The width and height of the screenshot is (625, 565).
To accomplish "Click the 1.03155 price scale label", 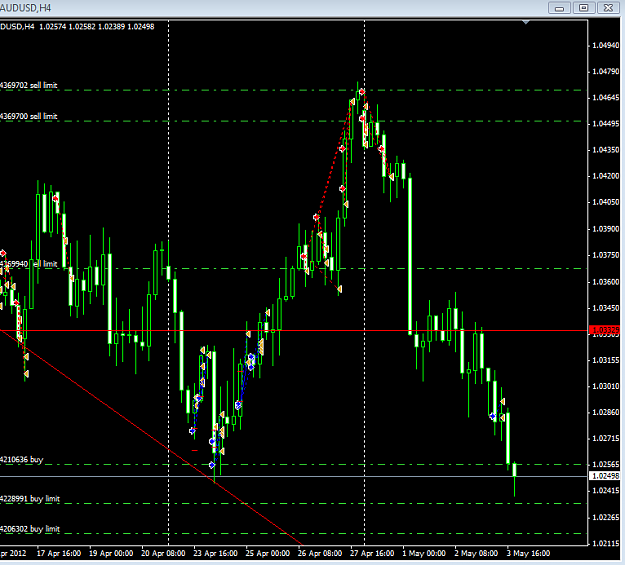I will [x=606, y=360].
